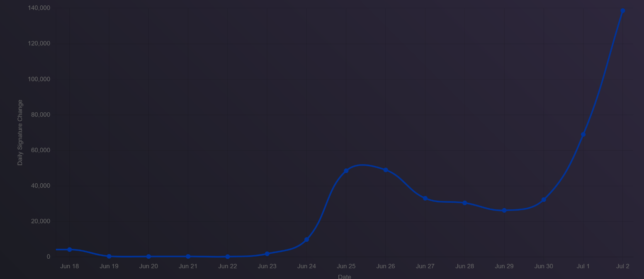The image size is (644, 279).
Task: Click the 'Jun 30' x-axis label
Action: 544,266
